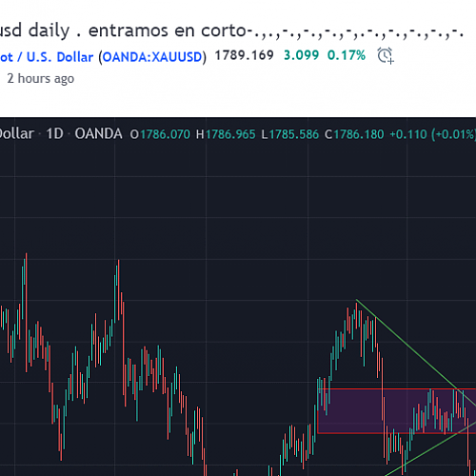Click the high value H1786.965
The height and width of the screenshot is (476, 476).
click(226, 134)
